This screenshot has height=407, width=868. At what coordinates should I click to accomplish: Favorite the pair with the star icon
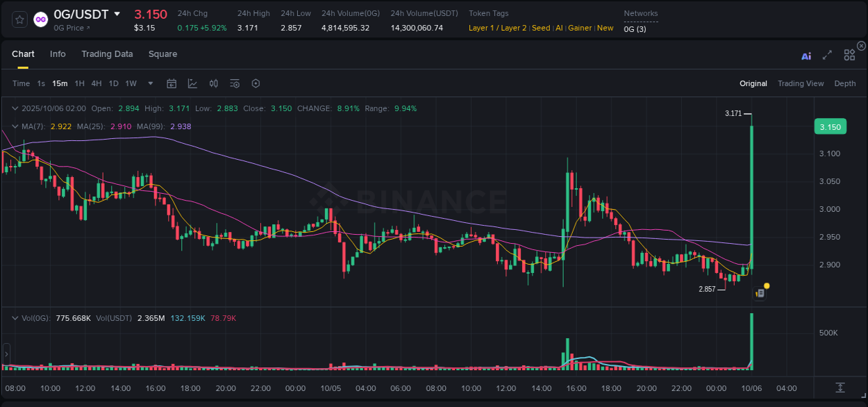point(19,19)
